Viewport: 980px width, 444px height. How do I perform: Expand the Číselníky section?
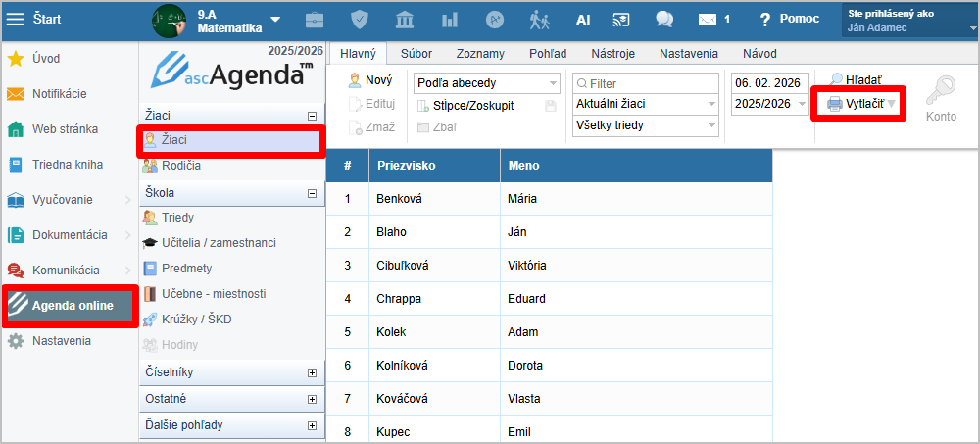tap(312, 372)
